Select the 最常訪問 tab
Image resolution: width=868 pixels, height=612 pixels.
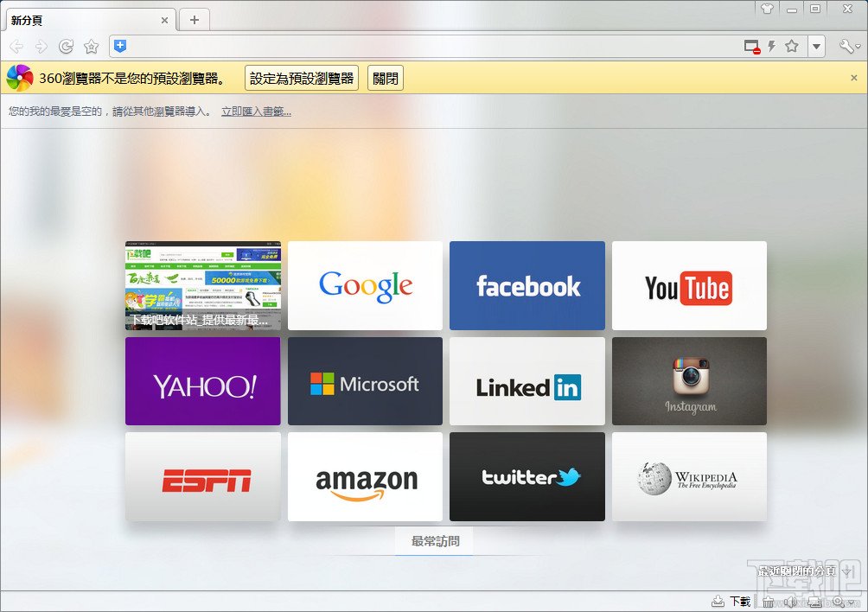435,541
